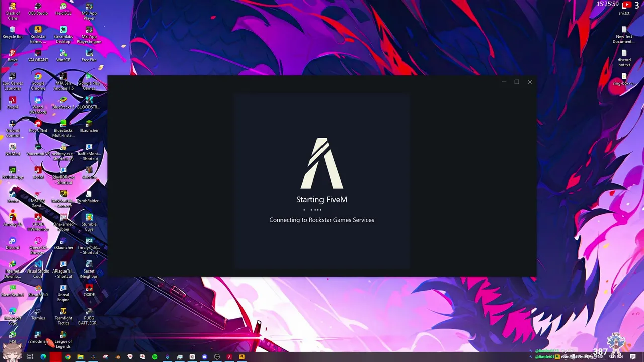This screenshot has width=644, height=362.
Task: Open the notification center in system tray
Action: [633, 357]
